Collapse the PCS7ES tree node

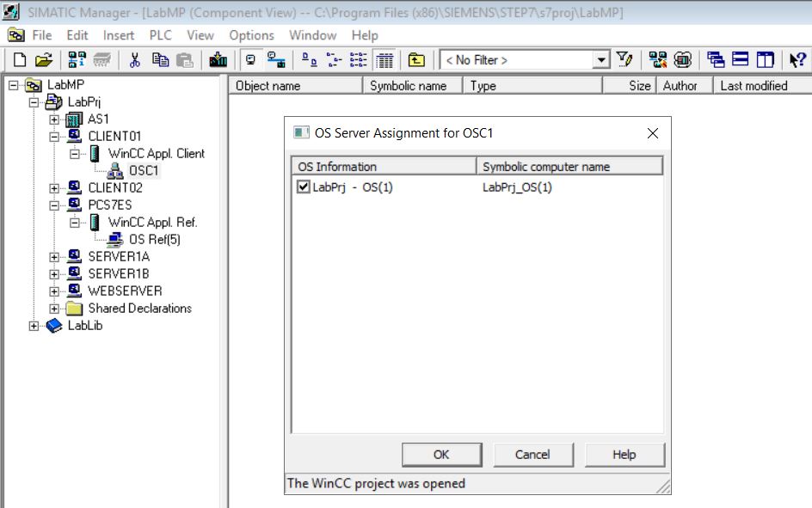point(54,205)
